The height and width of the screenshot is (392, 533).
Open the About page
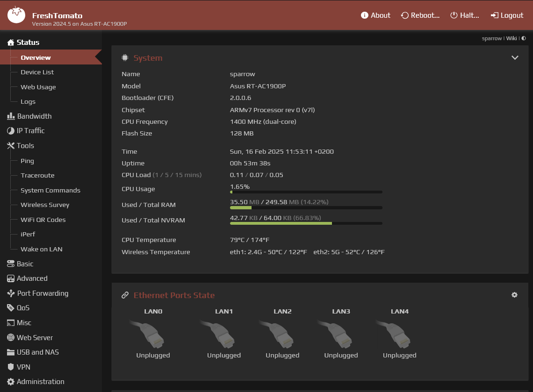pos(375,15)
